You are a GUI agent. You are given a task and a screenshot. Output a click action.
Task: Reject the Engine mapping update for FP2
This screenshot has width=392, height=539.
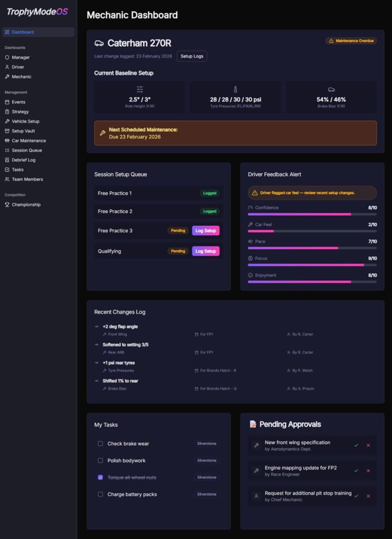tap(368, 471)
